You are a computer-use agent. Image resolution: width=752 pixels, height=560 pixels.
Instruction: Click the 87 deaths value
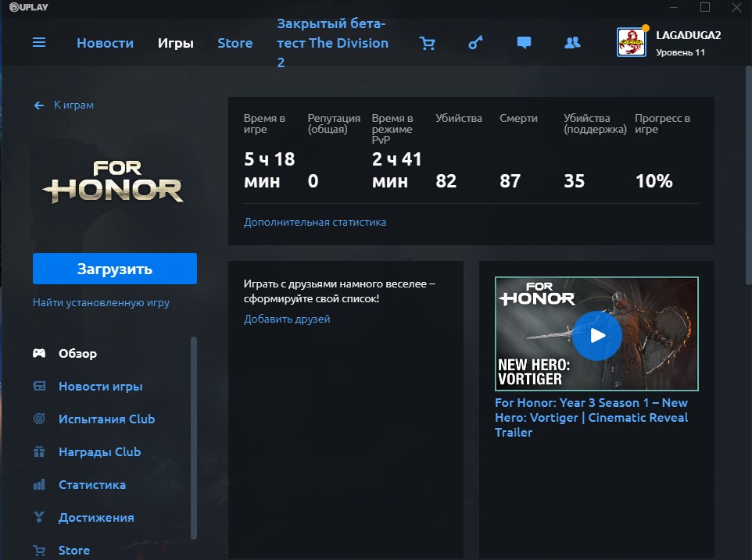coord(510,181)
